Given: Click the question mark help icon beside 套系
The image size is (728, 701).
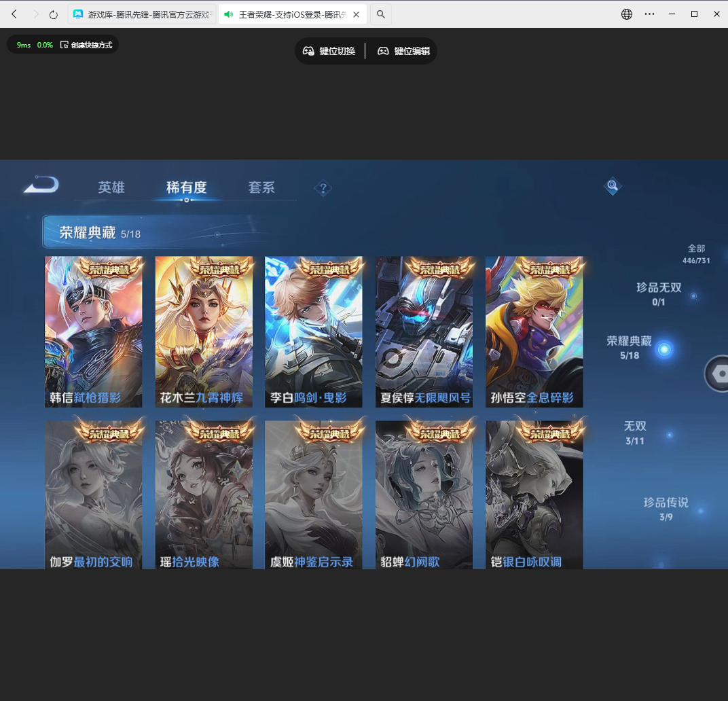Looking at the screenshot, I should click(323, 188).
